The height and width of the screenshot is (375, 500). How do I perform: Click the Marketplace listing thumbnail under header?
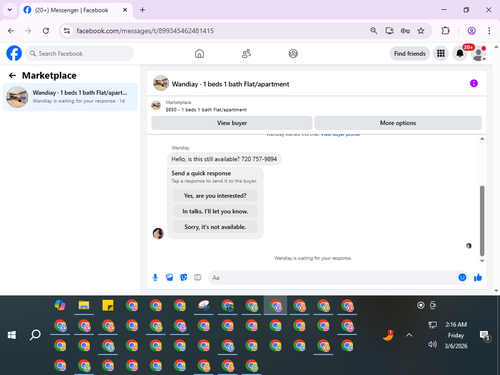coord(156,106)
